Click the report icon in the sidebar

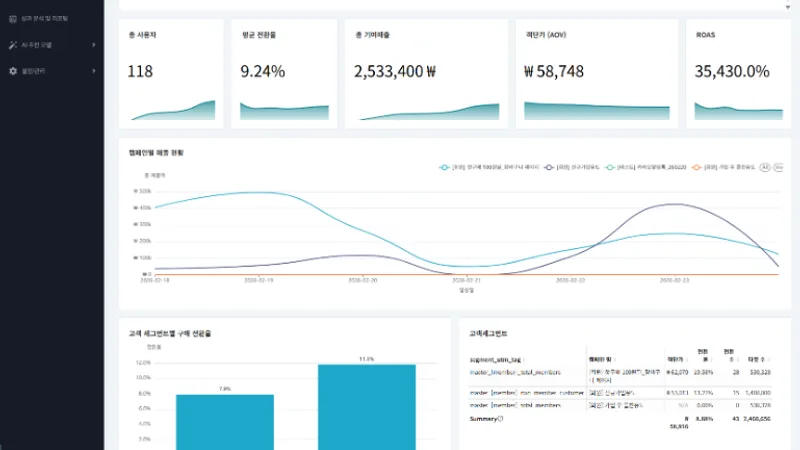point(13,19)
